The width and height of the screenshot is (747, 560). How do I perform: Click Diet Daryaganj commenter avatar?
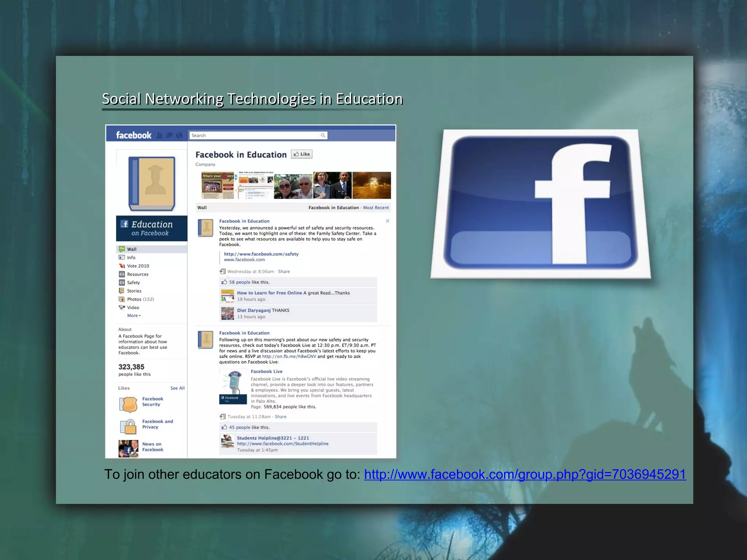pyautogui.click(x=228, y=313)
